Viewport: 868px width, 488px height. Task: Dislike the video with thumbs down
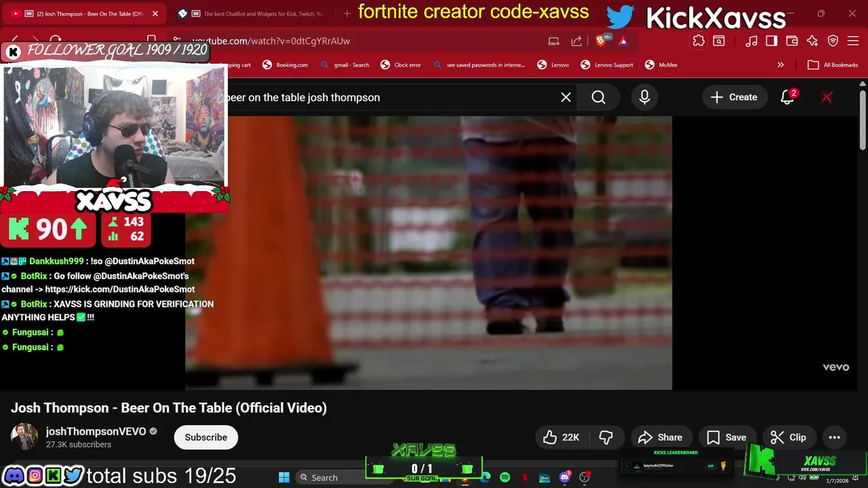click(606, 437)
